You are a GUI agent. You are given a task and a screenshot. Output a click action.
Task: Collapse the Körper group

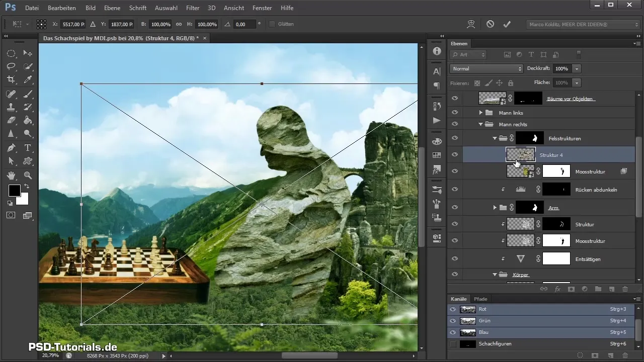[x=495, y=275]
